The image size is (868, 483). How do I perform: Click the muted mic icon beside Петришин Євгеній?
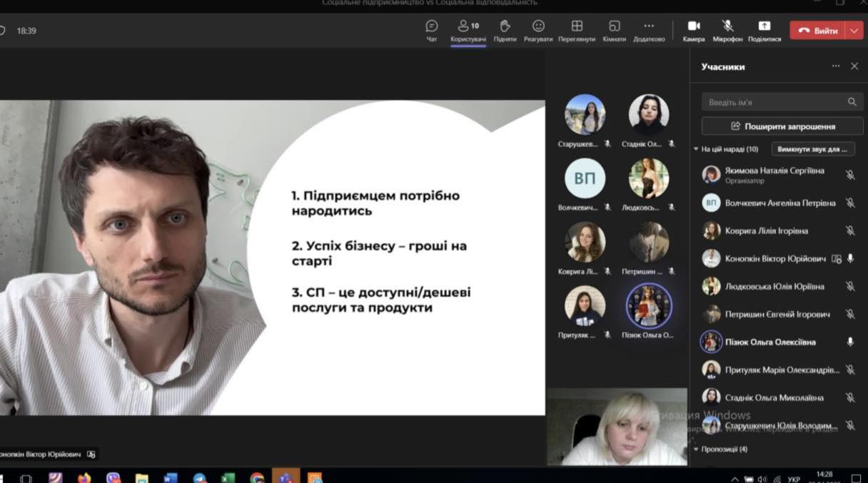coord(850,315)
